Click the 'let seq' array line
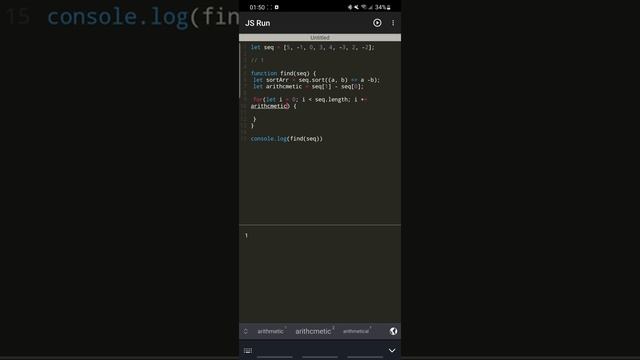The width and height of the screenshot is (640, 360). tap(312, 47)
